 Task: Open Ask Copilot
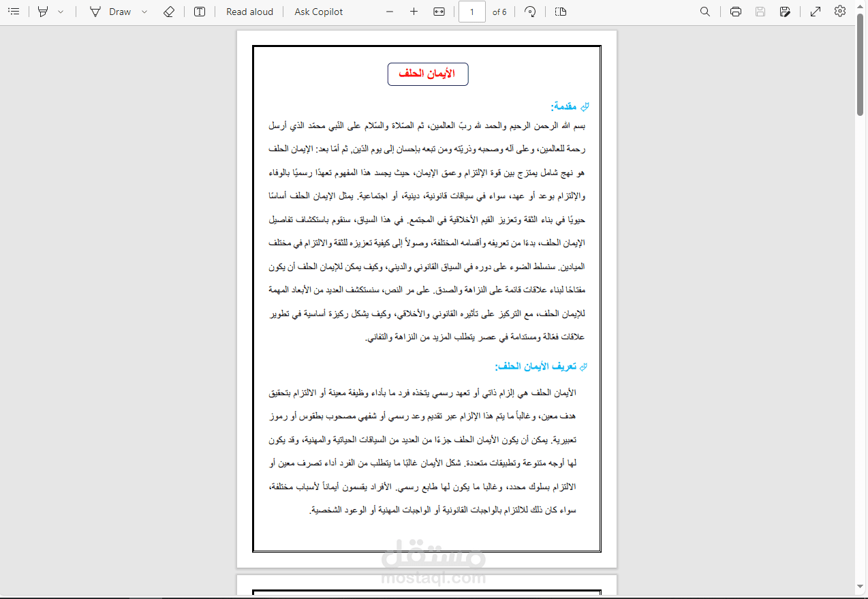[319, 12]
